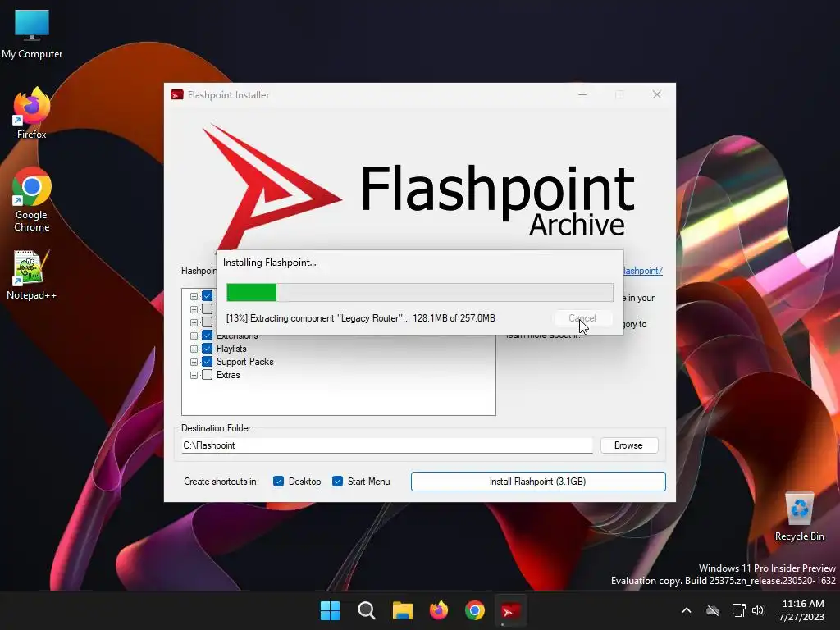Launch Chrome from the taskbar
Screen dimensions: 840x630
tap(475, 610)
